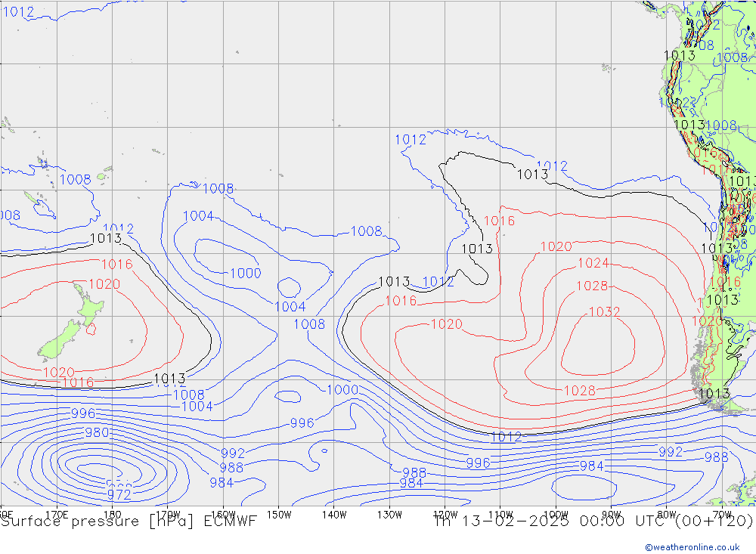This screenshot has width=756, height=554.
Task: Click the blue 980 isobar label
Action: 97,432
